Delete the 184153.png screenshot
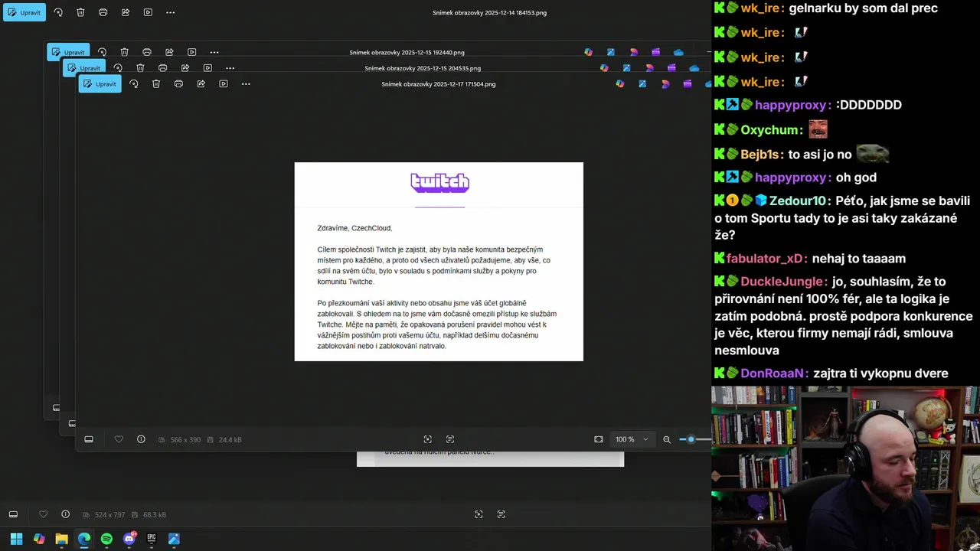Viewport: 980px width, 551px height. coord(80,12)
